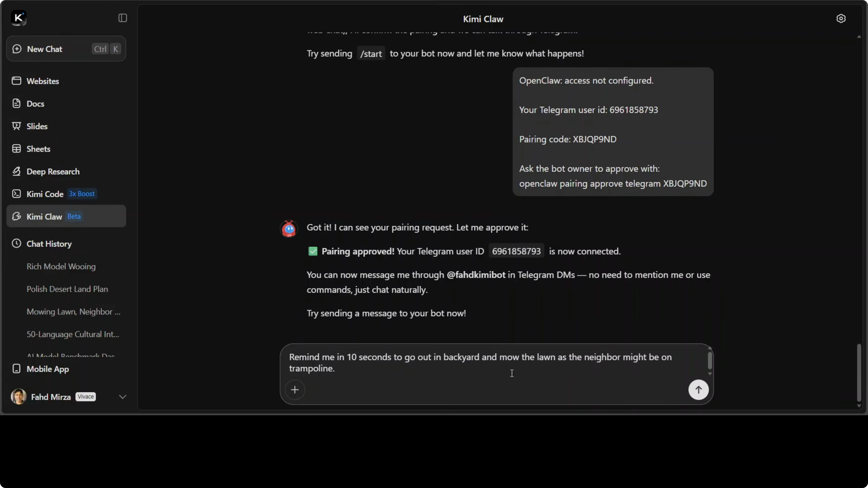
Task: Expand the Fahd Mirza account menu
Action: 122,397
